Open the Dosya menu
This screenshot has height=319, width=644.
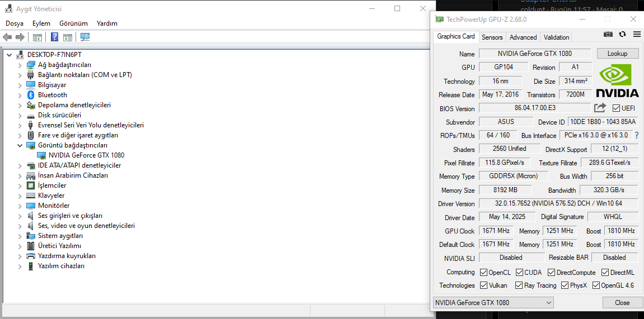(x=15, y=23)
